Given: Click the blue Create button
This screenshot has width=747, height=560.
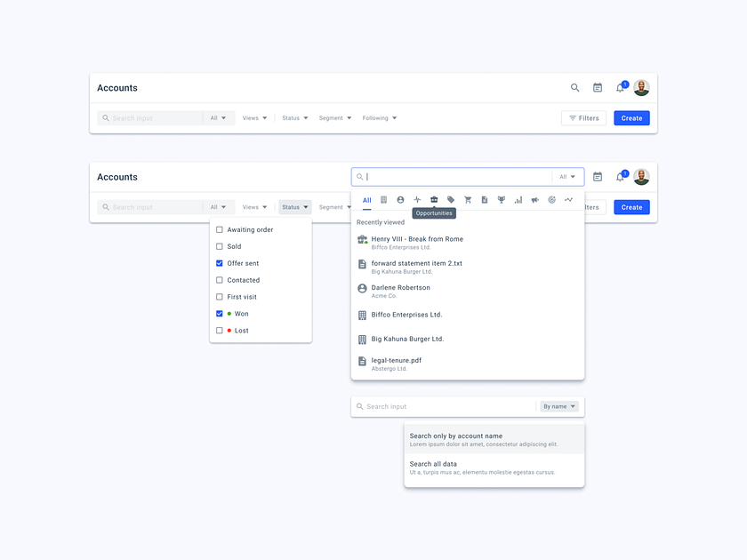Looking at the screenshot, I should pos(631,117).
